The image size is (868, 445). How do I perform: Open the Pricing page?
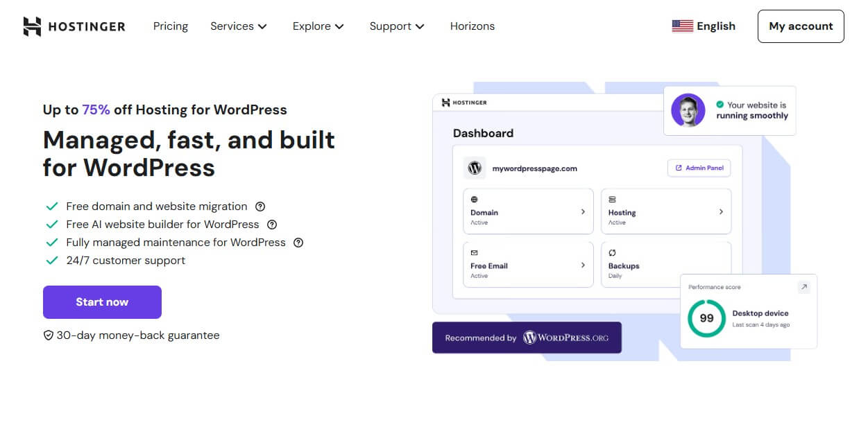tap(171, 26)
